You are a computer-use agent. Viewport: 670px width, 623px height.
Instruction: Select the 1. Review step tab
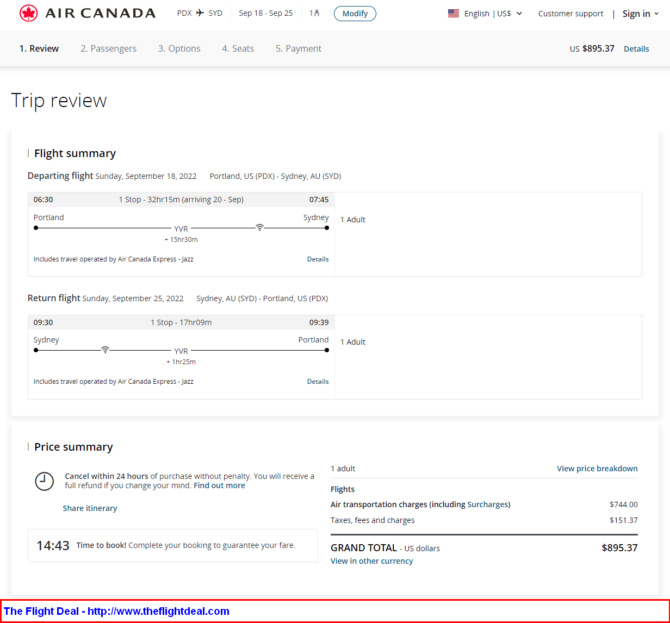39,48
